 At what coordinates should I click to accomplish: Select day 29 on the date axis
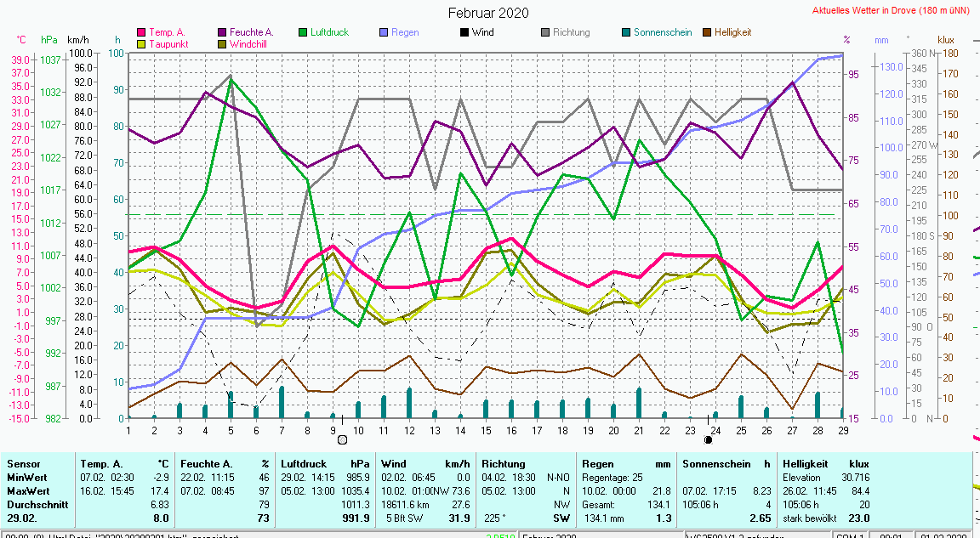[842, 430]
